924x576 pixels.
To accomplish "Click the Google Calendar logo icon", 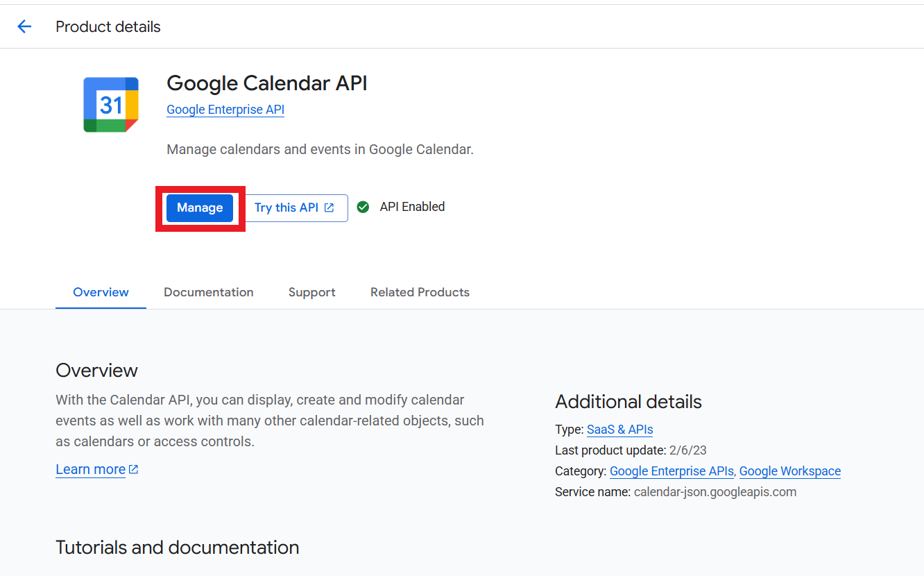I will pyautogui.click(x=111, y=105).
